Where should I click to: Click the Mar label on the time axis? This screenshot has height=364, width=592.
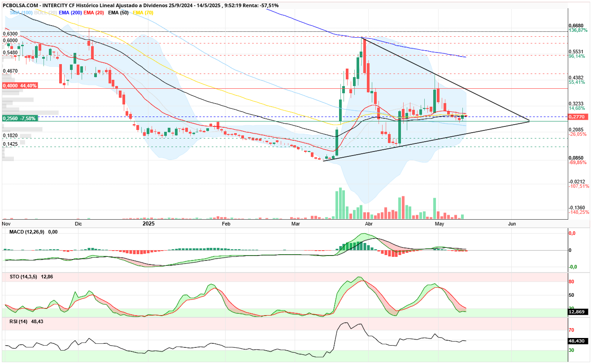pos(295,223)
